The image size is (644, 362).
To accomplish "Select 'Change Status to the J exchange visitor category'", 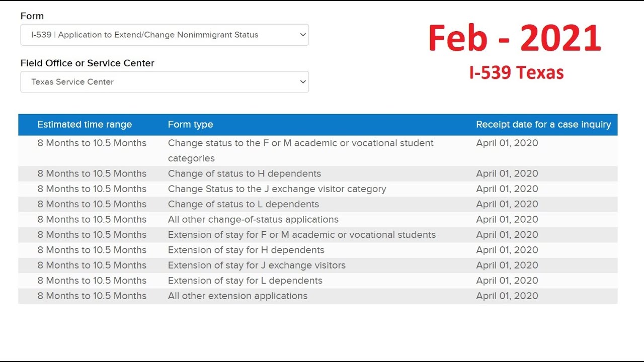I will [x=277, y=189].
